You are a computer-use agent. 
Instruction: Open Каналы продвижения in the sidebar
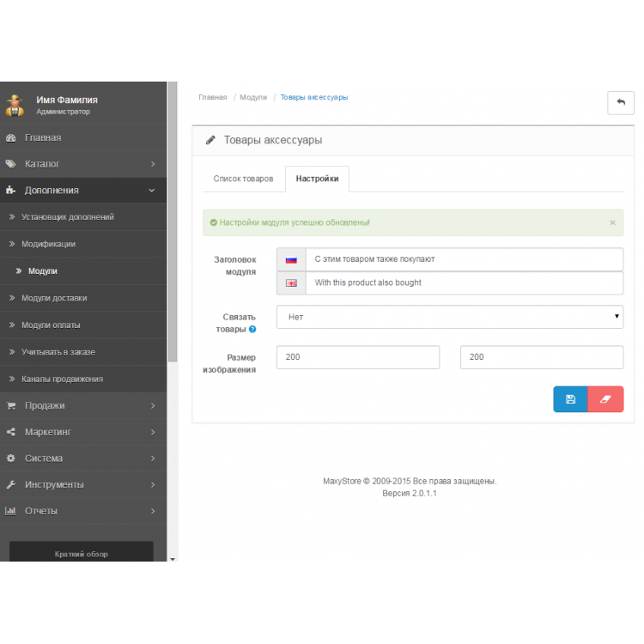coord(83,379)
